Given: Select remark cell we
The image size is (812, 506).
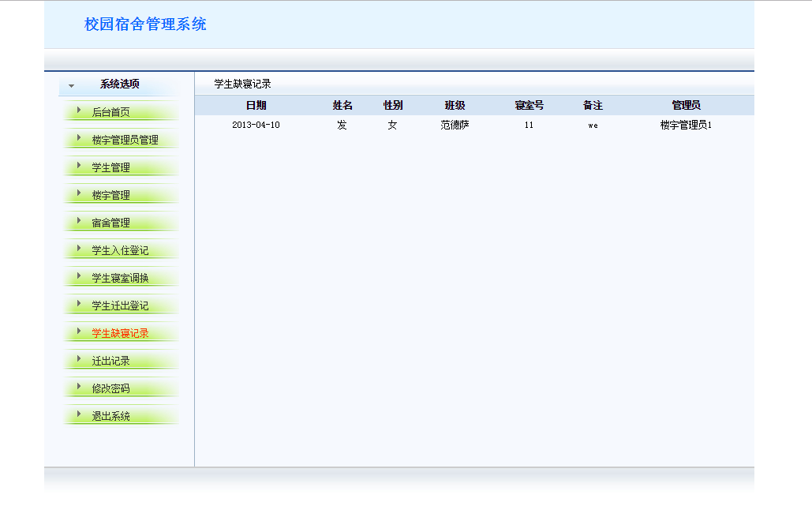Looking at the screenshot, I should point(593,126).
